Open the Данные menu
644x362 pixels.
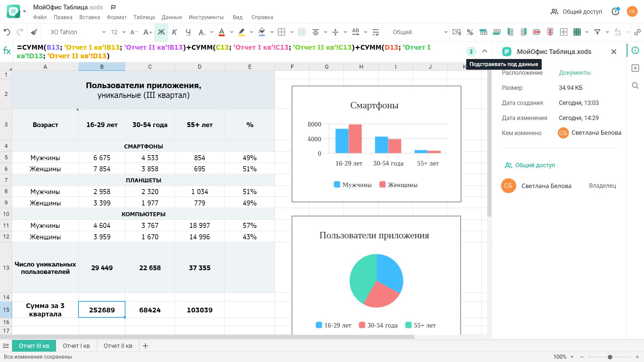pyautogui.click(x=172, y=17)
